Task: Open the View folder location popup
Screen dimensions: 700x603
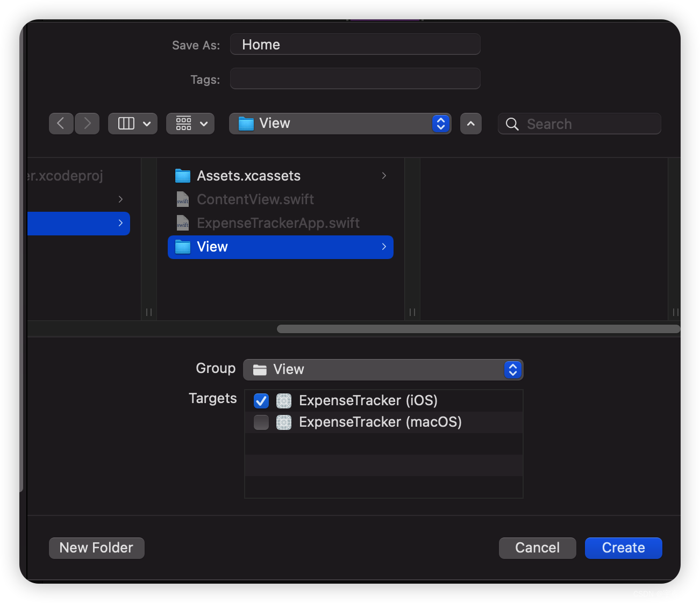Action: 340,124
